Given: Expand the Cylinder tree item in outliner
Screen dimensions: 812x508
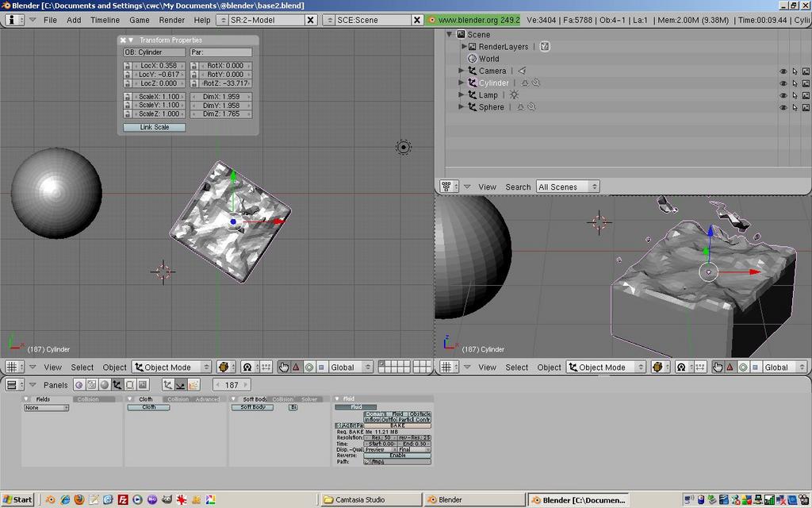Looking at the screenshot, I should tap(461, 83).
